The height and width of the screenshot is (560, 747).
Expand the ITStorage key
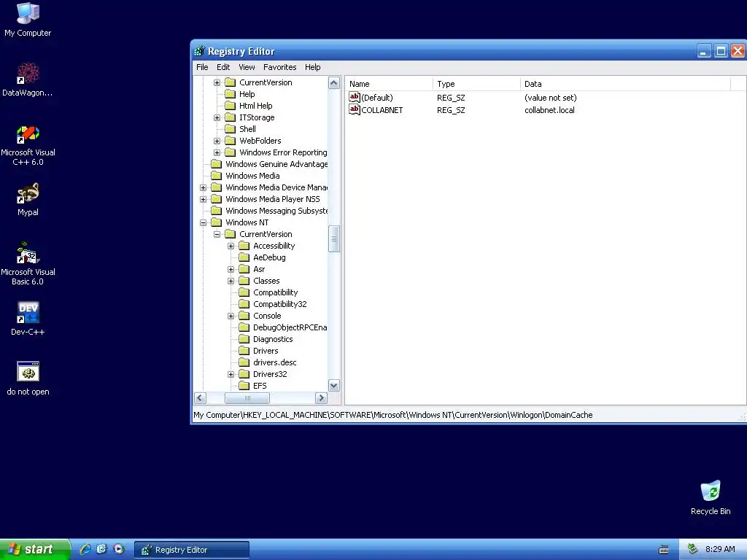(217, 117)
